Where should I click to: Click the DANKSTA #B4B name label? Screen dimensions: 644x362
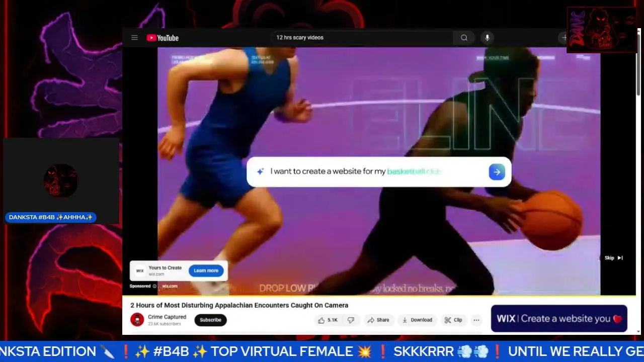click(x=51, y=217)
